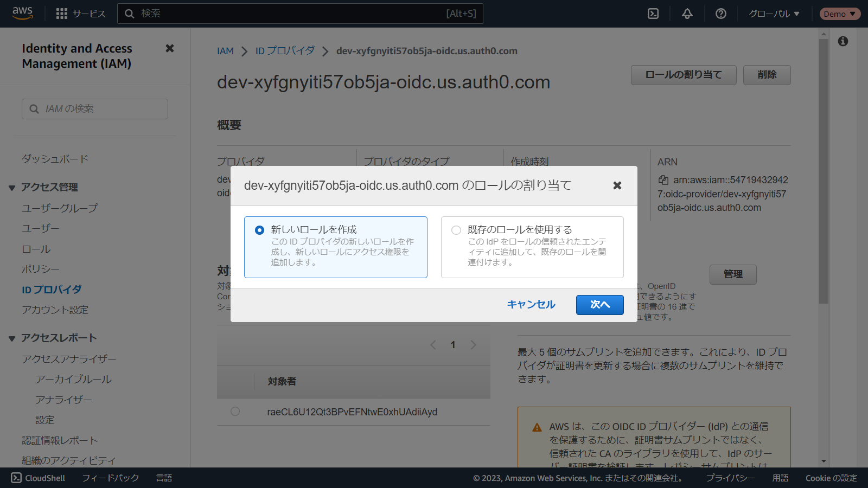This screenshot has width=868, height=488.
Task: Collapse the アクセス管理 section
Action: 12,188
